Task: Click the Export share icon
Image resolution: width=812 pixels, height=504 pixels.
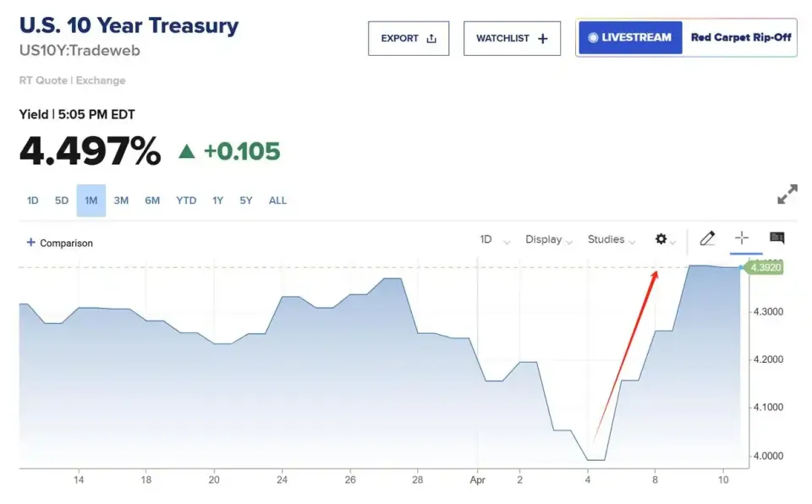Action: click(431, 38)
